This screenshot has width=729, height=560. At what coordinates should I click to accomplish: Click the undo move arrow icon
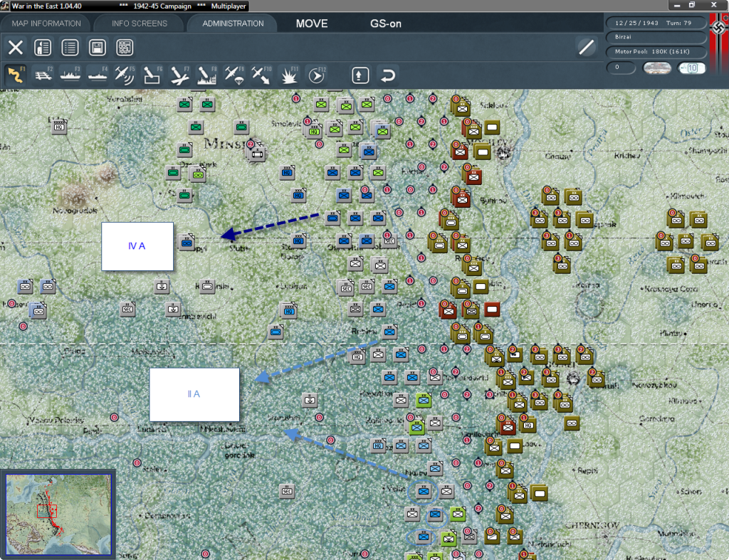tap(388, 75)
